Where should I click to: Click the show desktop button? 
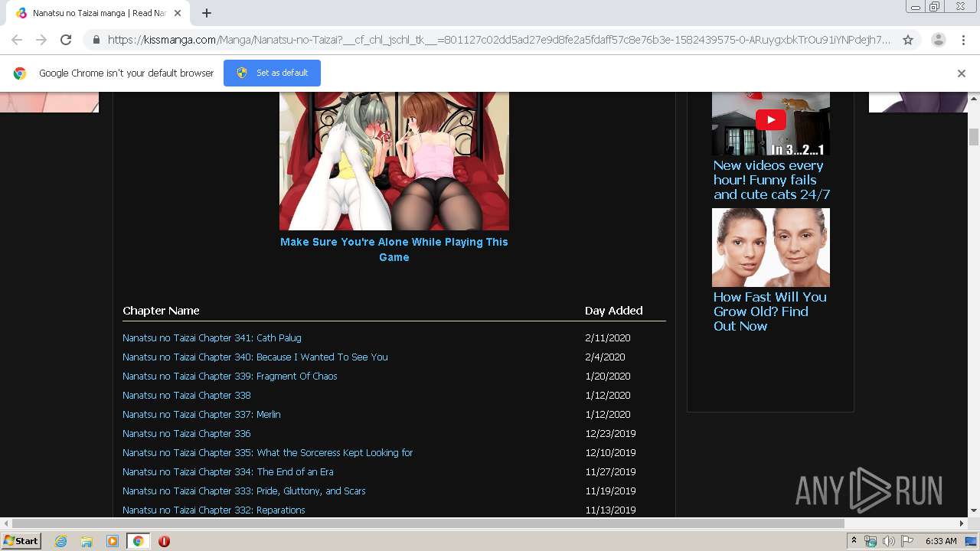click(x=972, y=541)
